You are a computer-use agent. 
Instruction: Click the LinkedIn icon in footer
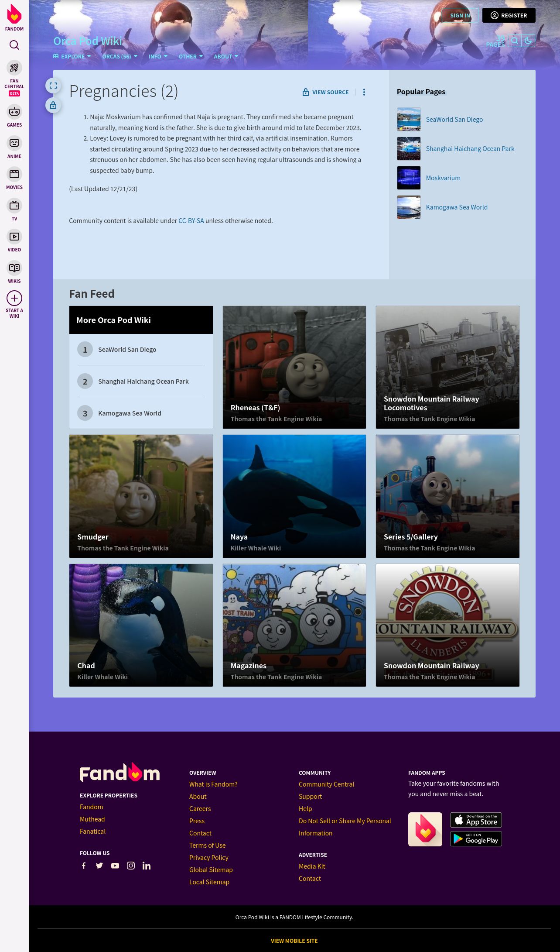[x=147, y=866]
